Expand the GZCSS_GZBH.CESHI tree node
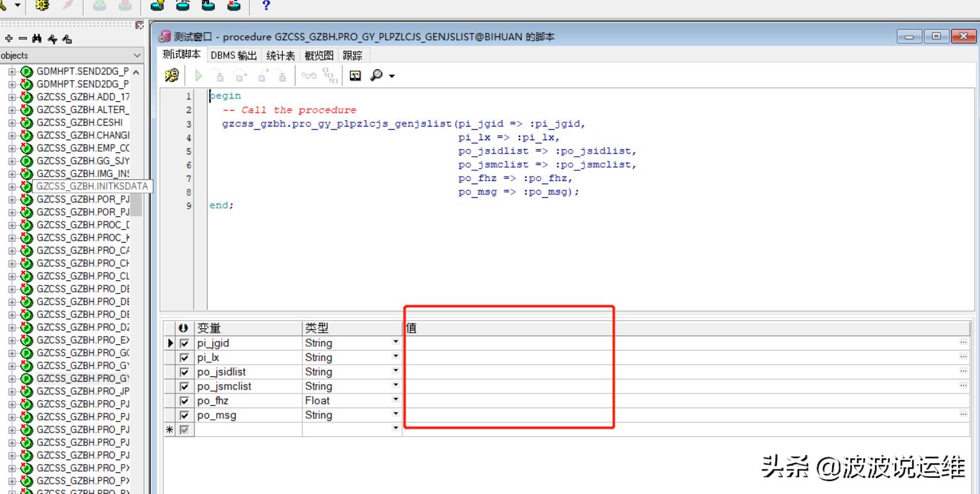 click(12, 122)
